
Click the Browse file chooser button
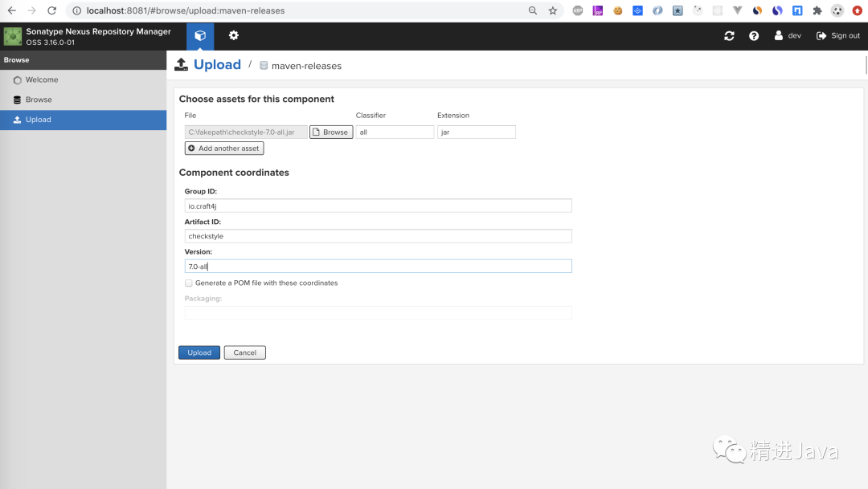331,132
